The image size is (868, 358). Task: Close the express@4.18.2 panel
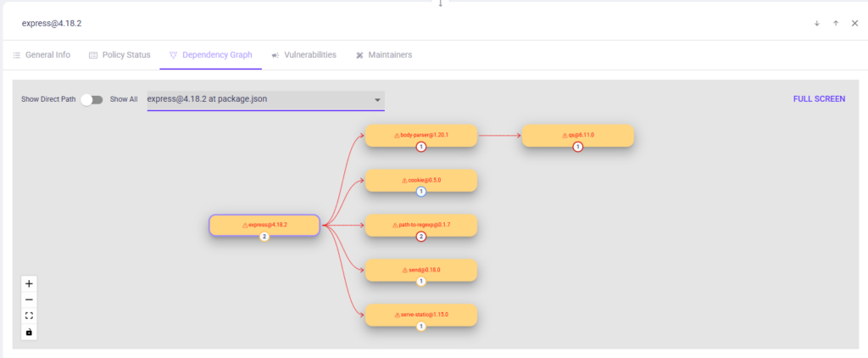(x=854, y=23)
